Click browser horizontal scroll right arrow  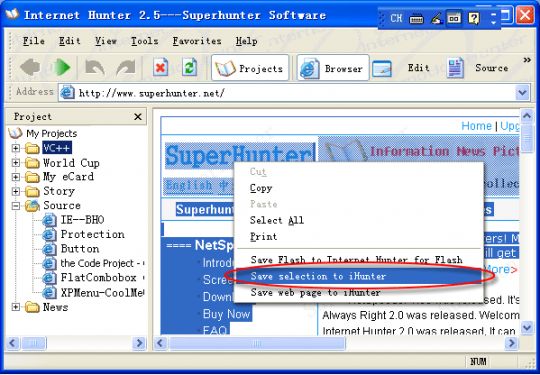[511, 343]
